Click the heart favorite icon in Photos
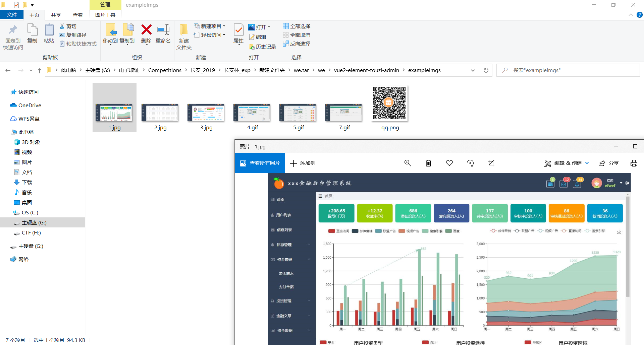 [x=449, y=163]
